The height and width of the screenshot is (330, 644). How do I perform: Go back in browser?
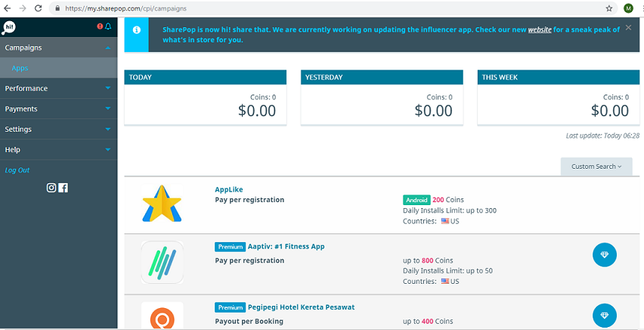pyautogui.click(x=8, y=8)
